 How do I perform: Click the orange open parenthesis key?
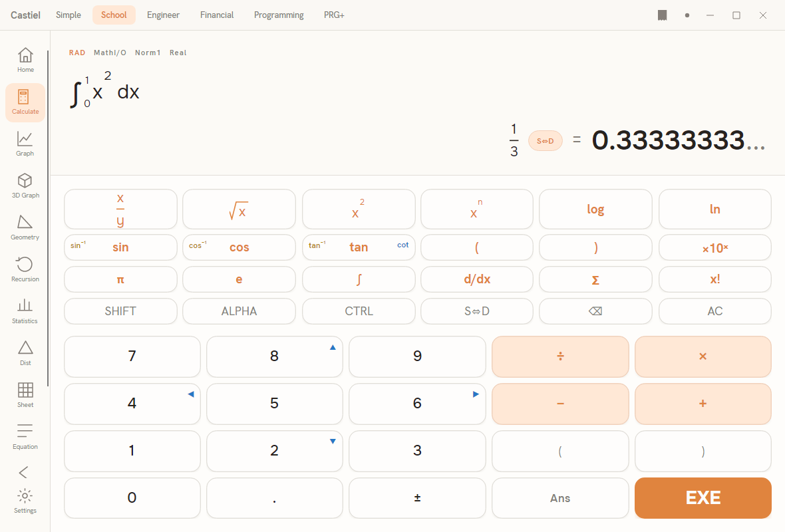477,247
